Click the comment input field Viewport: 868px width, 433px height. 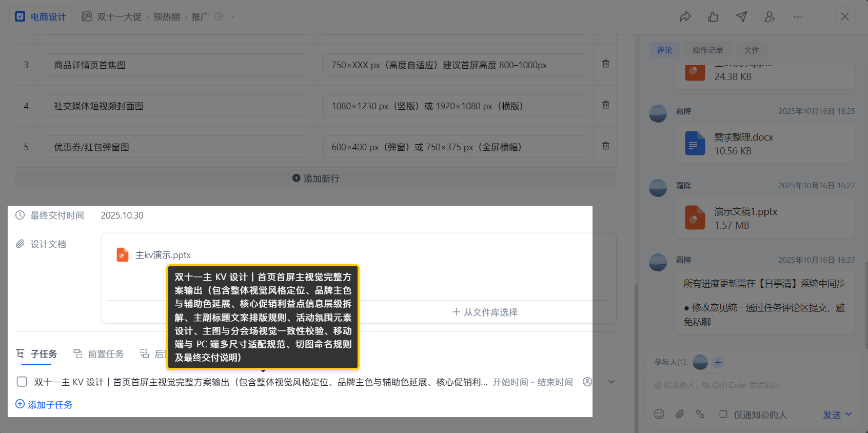[x=754, y=385]
